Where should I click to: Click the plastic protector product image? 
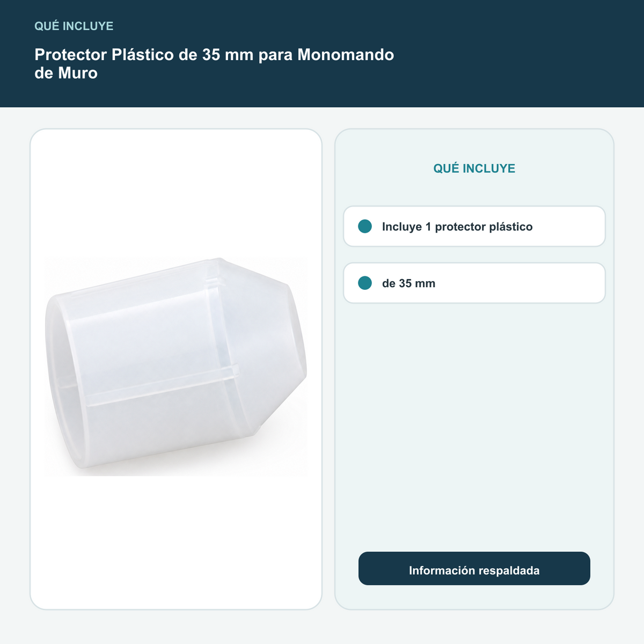click(x=176, y=367)
